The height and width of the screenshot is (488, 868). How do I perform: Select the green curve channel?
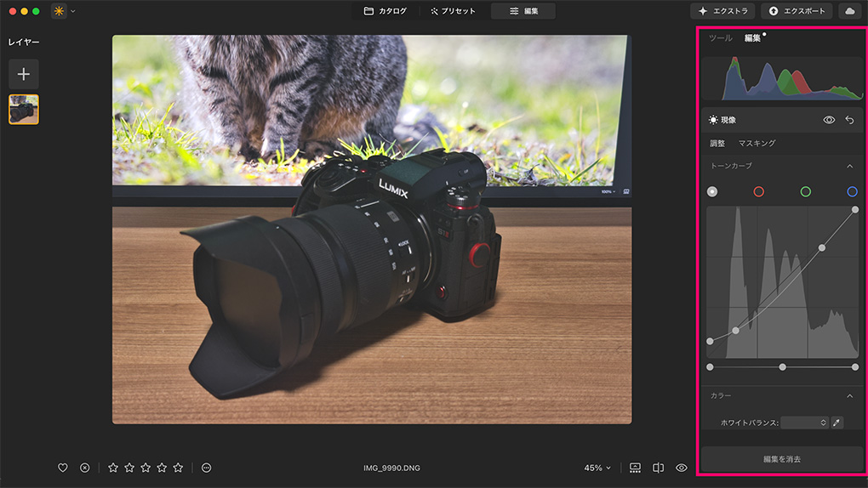pyautogui.click(x=805, y=191)
